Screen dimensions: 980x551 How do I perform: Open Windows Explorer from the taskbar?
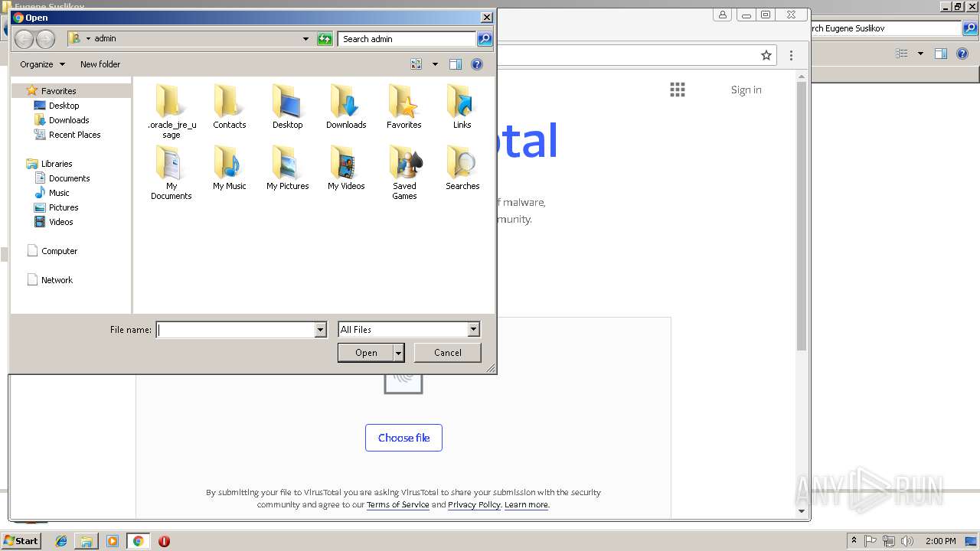coord(87,541)
